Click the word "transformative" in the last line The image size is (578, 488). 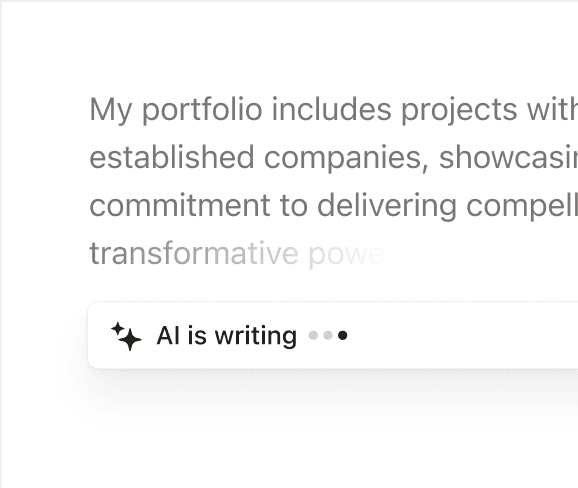pos(194,253)
